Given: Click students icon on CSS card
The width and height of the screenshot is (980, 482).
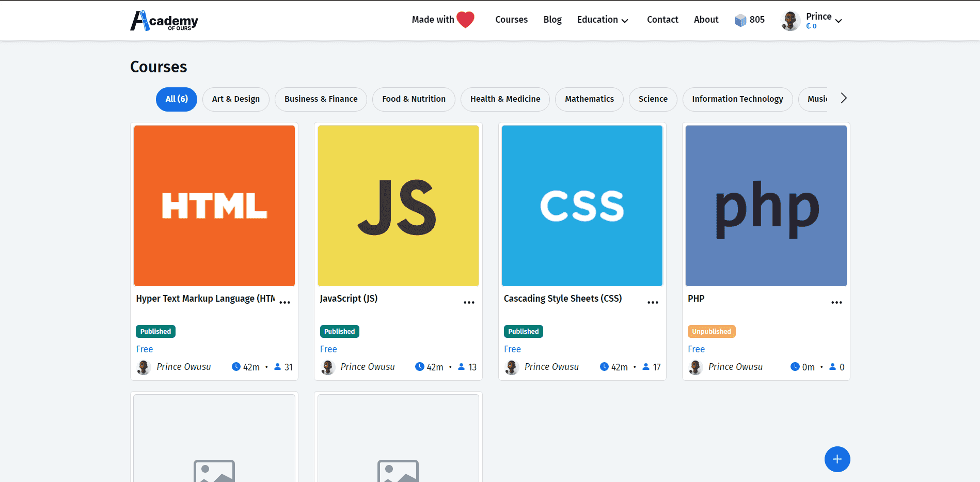Looking at the screenshot, I should click(x=645, y=367).
